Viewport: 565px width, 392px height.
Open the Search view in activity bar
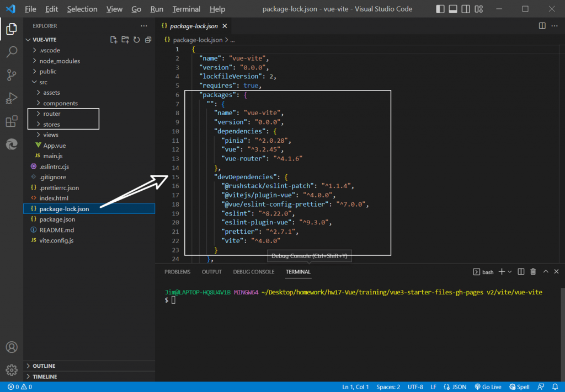click(x=12, y=52)
